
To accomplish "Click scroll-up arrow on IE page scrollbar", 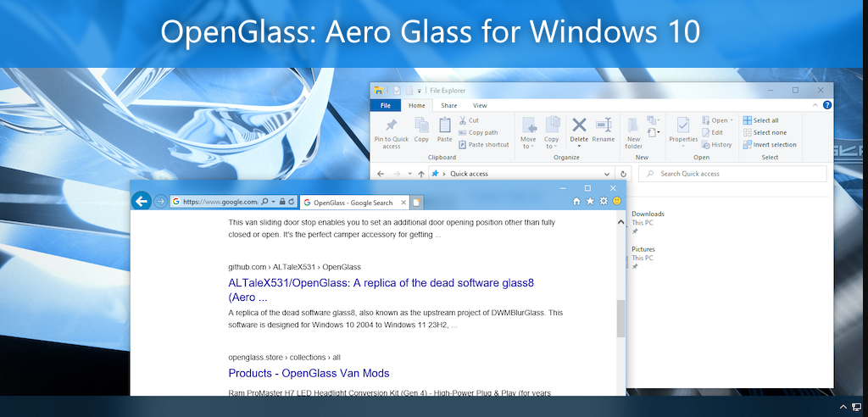I will click(x=620, y=222).
